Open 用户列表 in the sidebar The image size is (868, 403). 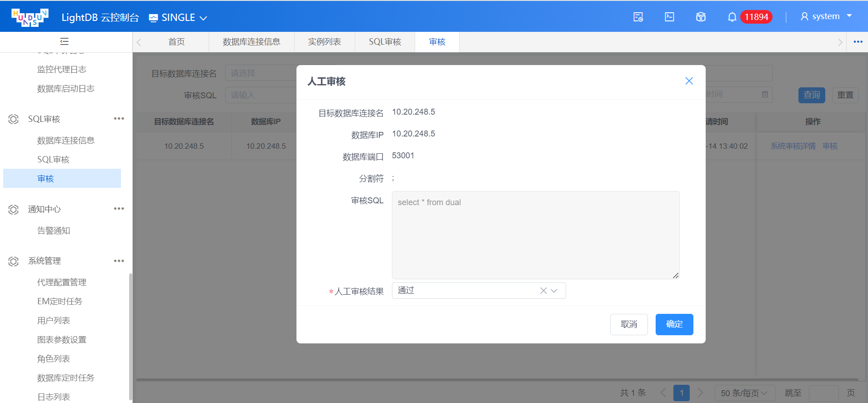point(54,321)
